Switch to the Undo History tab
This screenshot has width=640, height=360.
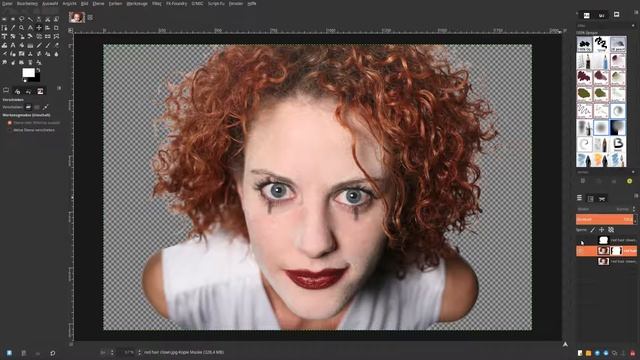28,91
